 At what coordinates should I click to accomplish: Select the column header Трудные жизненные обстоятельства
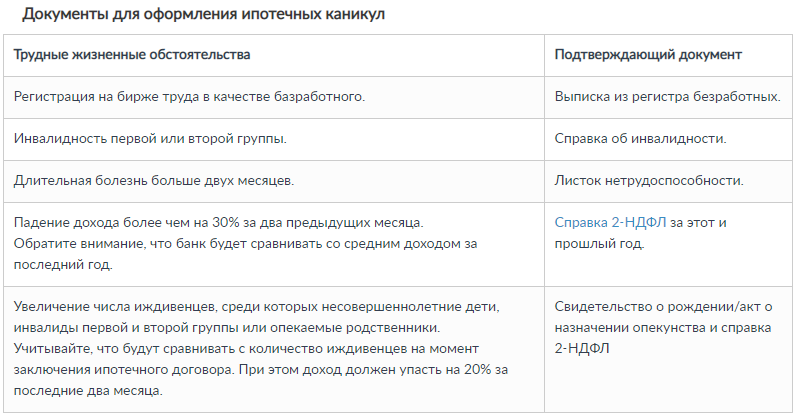pyautogui.click(x=132, y=54)
